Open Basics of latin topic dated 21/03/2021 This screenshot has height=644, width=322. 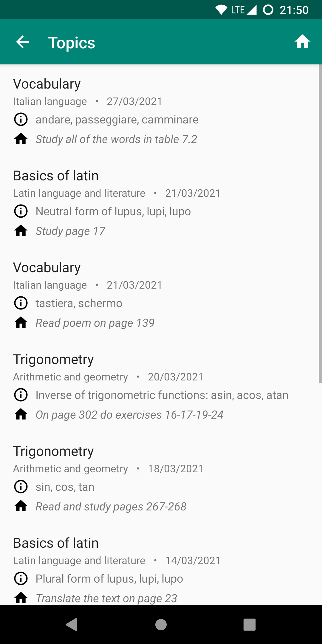pos(56,176)
